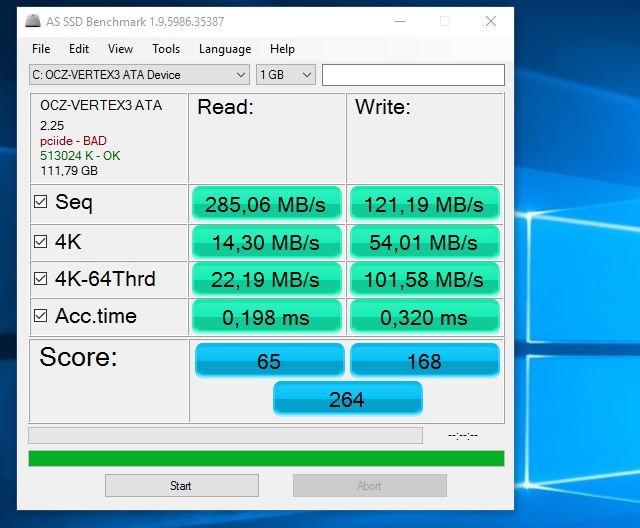Image resolution: width=640 pixels, height=528 pixels.
Task: Toggle the 4K-64Thrd test checkbox
Action: coord(40,279)
